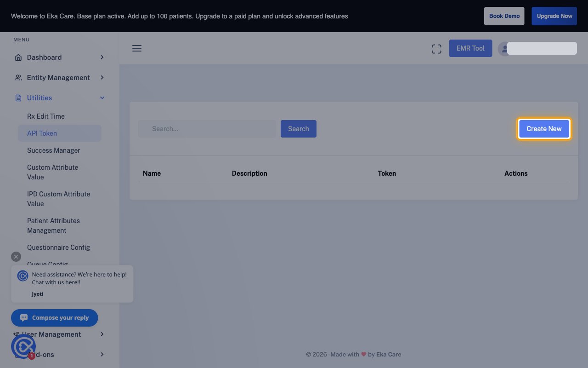Open Custom Attribute Value page
The height and width of the screenshot is (368, 588).
tap(53, 172)
